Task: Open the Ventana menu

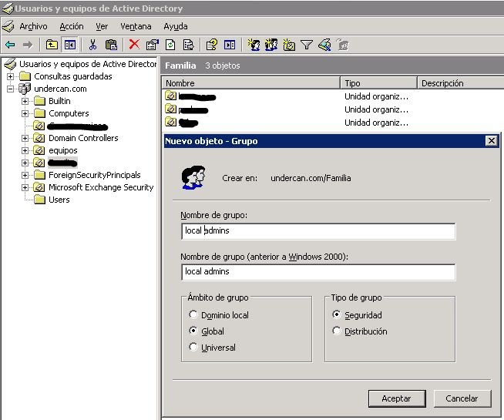Action: tap(136, 26)
